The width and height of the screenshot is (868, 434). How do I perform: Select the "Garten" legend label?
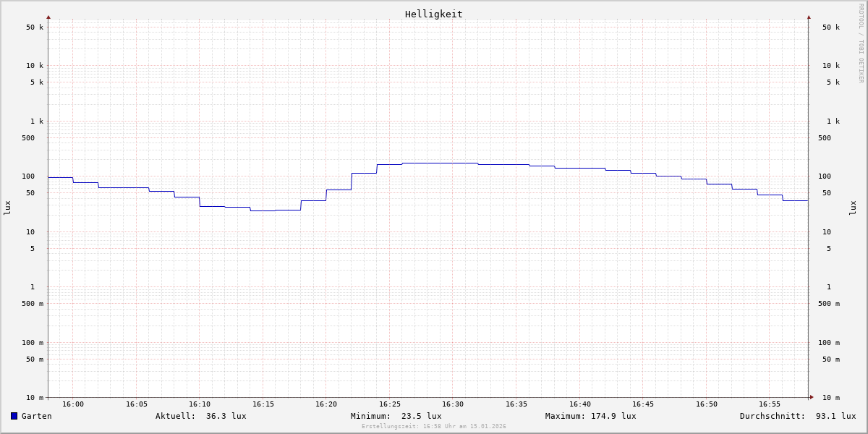click(x=36, y=416)
